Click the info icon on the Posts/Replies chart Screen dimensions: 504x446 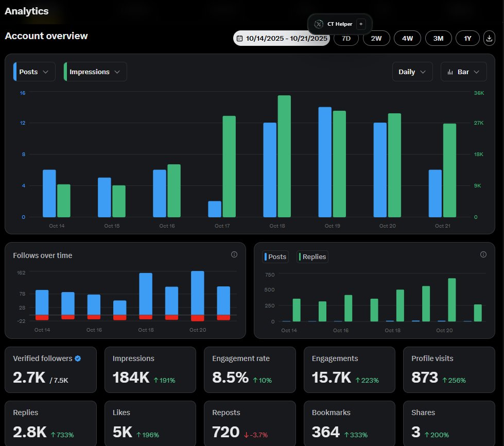(483, 254)
